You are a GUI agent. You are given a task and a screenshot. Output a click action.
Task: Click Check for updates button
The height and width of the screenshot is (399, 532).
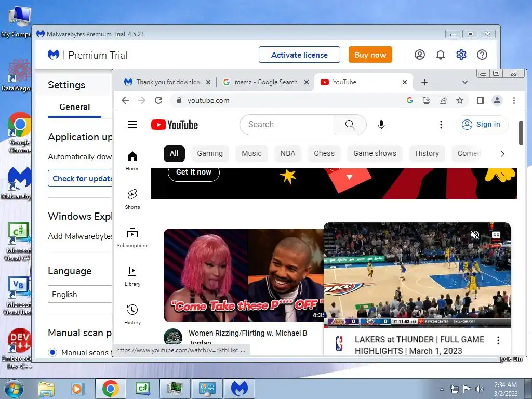pyautogui.click(x=80, y=178)
